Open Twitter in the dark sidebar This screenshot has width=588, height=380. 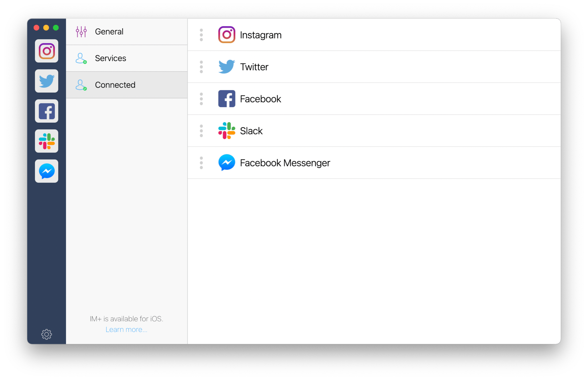pyautogui.click(x=47, y=81)
